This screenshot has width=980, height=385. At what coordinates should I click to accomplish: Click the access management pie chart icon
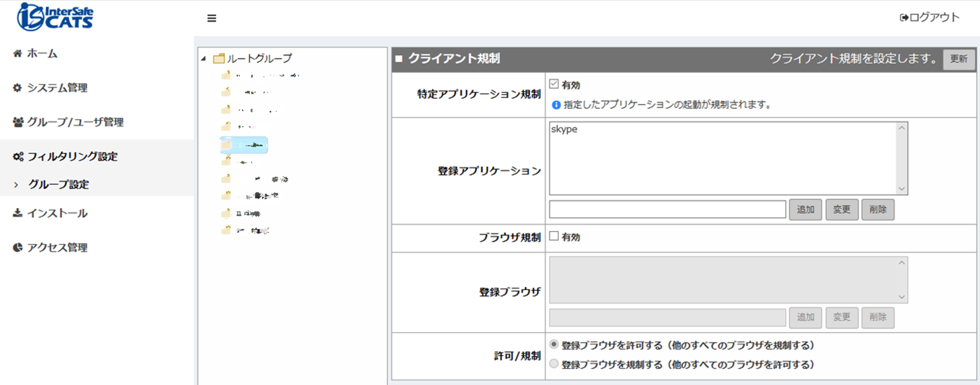click(18, 247)
